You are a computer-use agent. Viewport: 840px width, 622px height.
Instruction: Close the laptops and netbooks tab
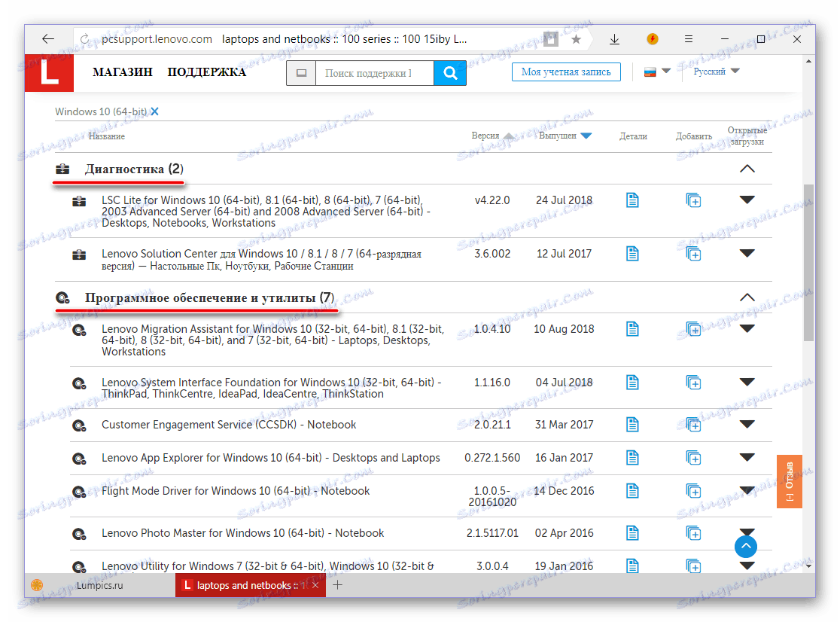(315, 586)
